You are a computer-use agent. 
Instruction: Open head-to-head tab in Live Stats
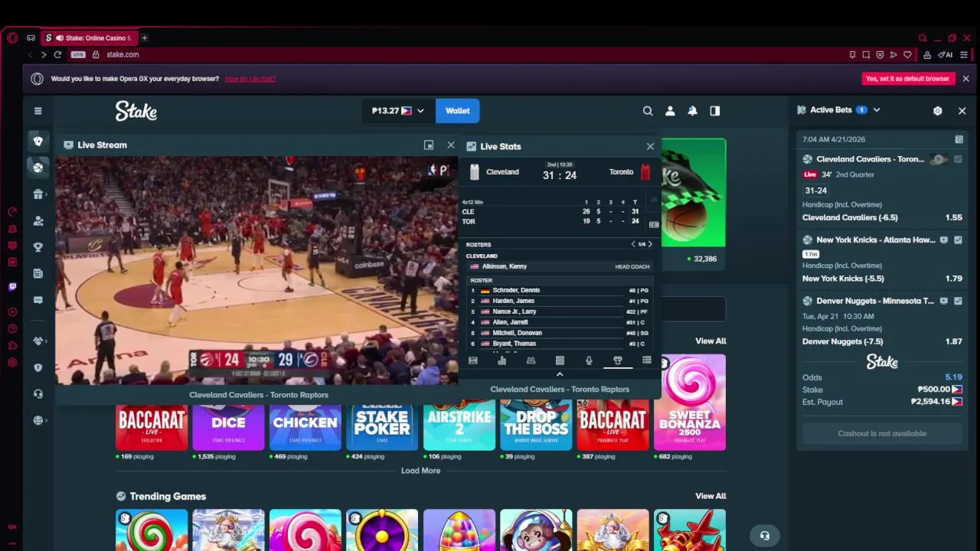click(x=472, y=360)
